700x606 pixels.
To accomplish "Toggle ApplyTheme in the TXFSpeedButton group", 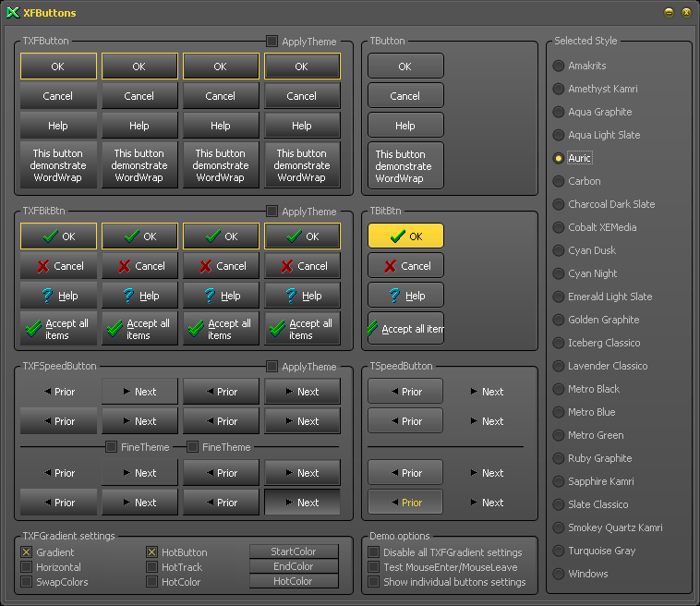I will [272, 367].
